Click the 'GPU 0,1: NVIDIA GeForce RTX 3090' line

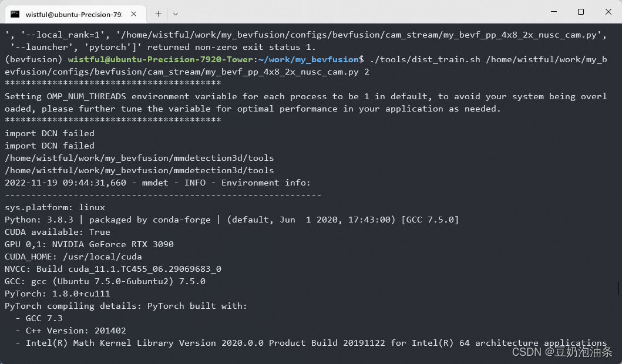(89, 244)
